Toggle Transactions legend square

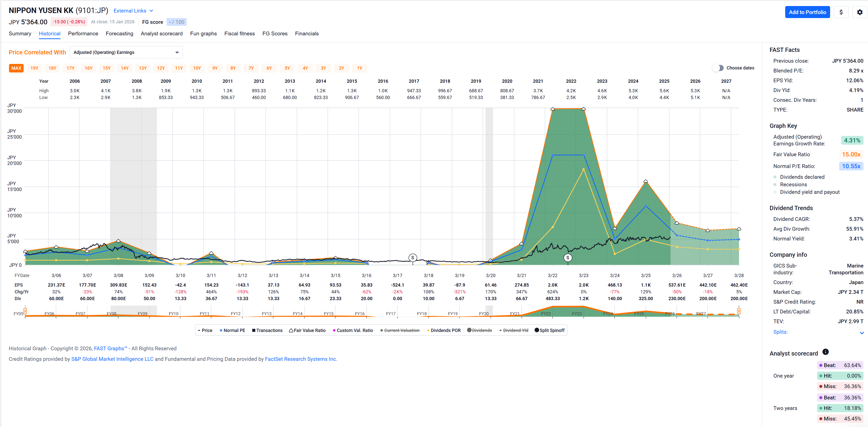(x=253, y=330)
